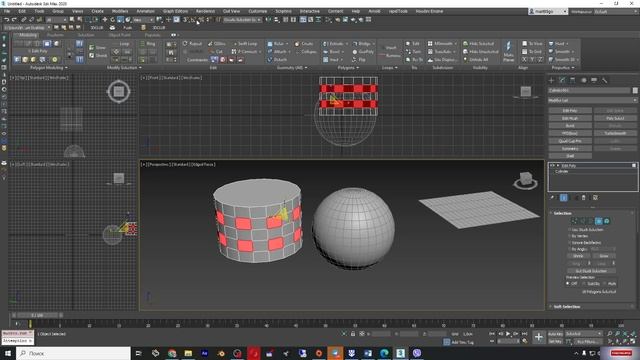Toggle Edit Poly modifier eye visibility
The width and height of the screenshot is (640, 360).
coord(553,166)
